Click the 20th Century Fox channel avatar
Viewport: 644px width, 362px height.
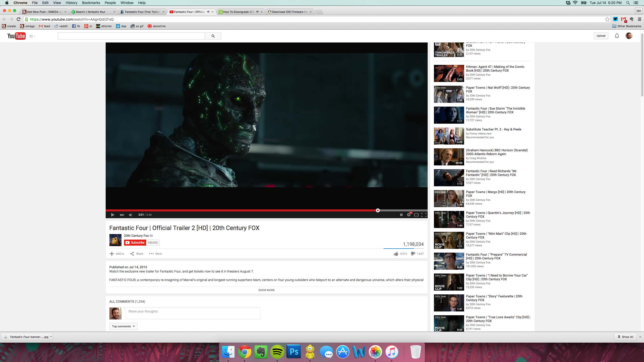[x=115, y=240]
